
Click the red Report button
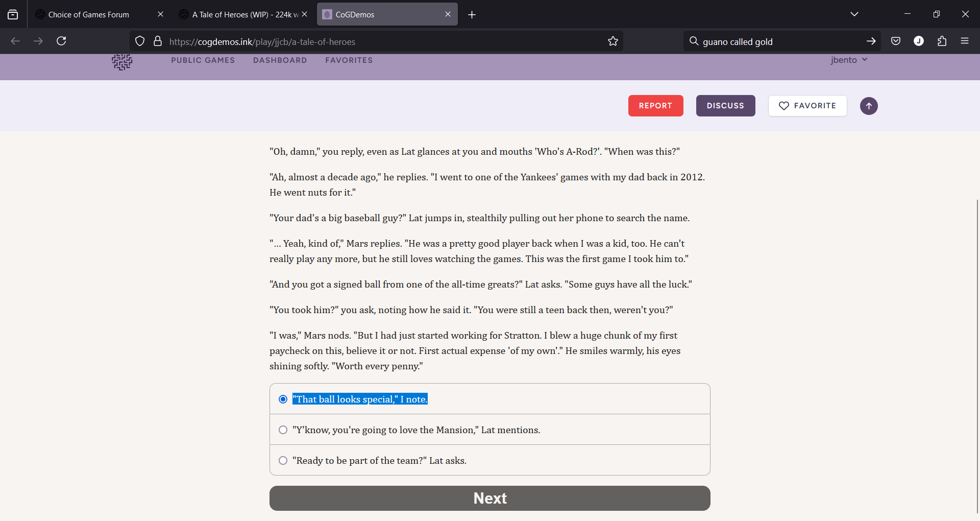655,106
